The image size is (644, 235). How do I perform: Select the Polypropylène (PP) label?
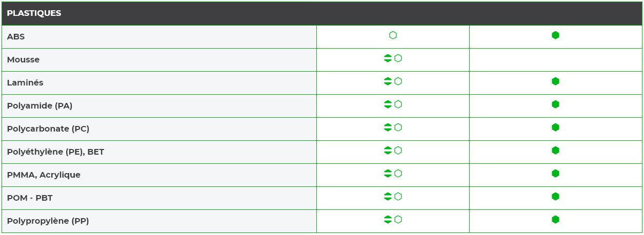[x=48, y=221]
